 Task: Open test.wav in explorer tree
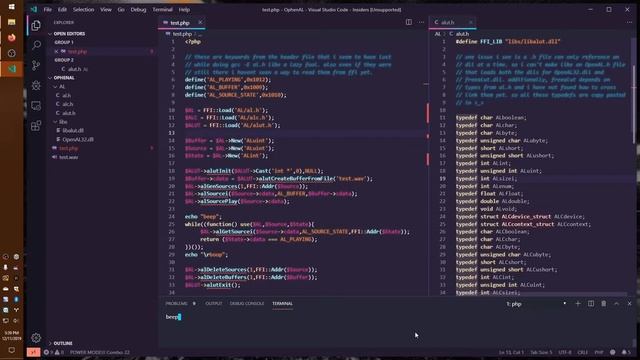68,157
